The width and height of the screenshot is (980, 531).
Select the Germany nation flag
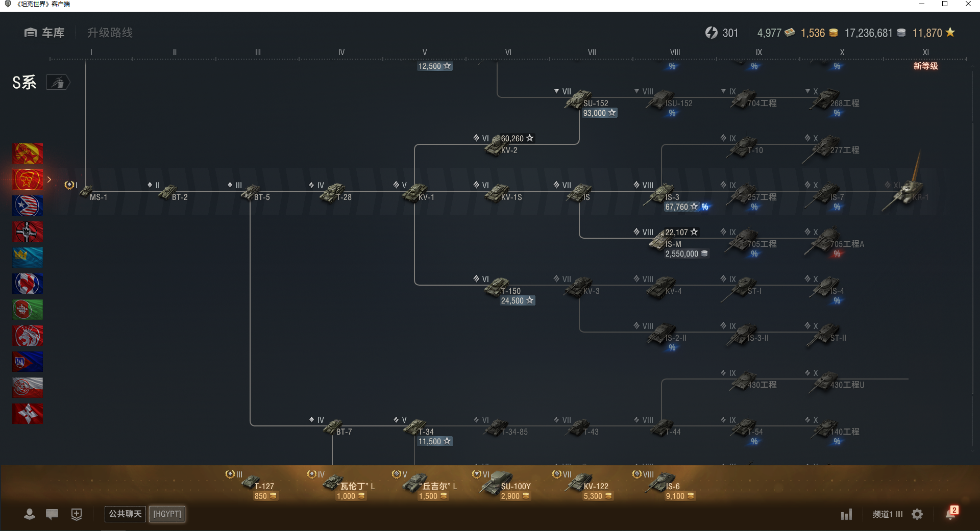pos(28,232)
